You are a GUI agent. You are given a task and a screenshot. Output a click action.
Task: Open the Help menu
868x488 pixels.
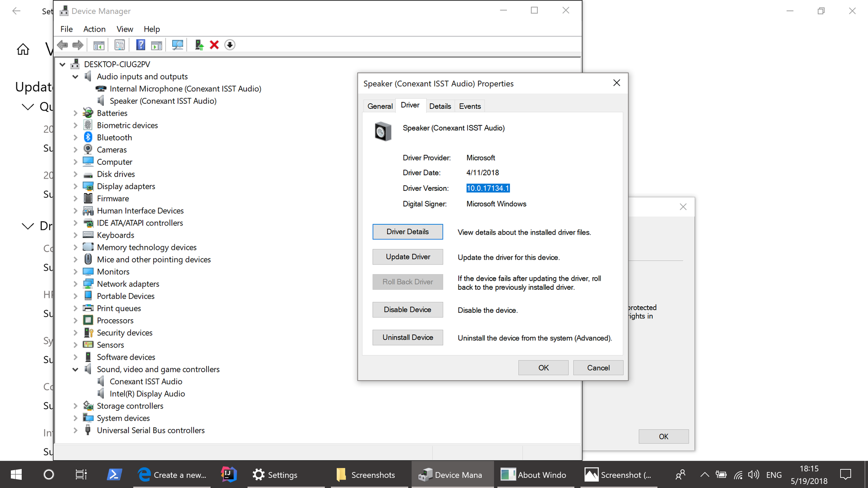(151, 29)
